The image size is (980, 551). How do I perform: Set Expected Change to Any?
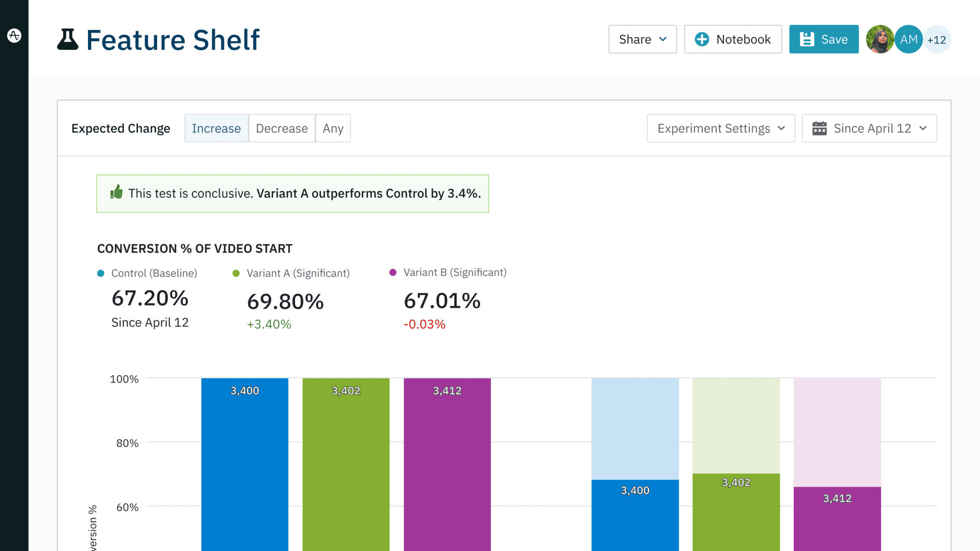[x=333, y=128]
